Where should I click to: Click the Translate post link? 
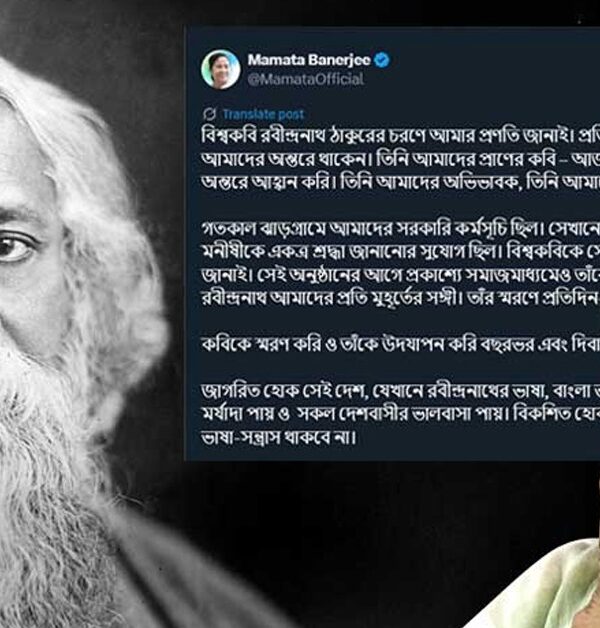click(263, 114)
